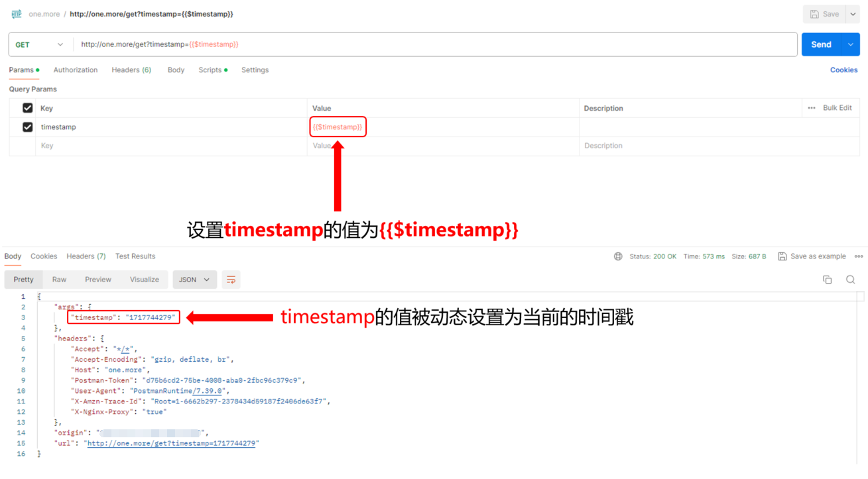Click inside the request URL input field
868x479 pixels.
click(x=265, y=44)
